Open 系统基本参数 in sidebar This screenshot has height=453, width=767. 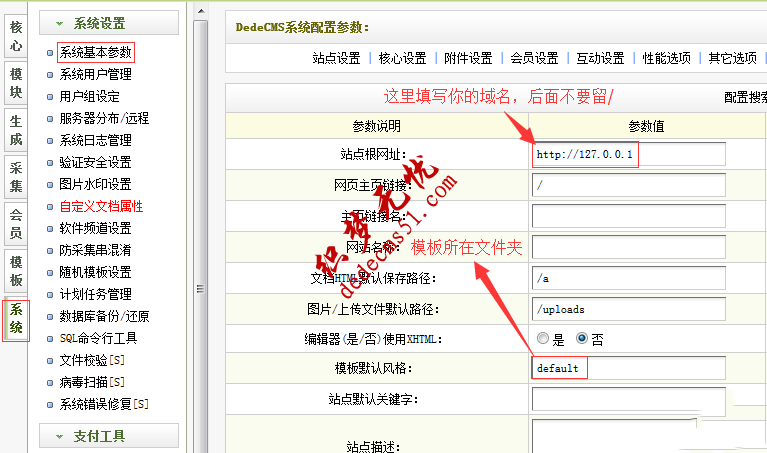click(x=95, y=52)
